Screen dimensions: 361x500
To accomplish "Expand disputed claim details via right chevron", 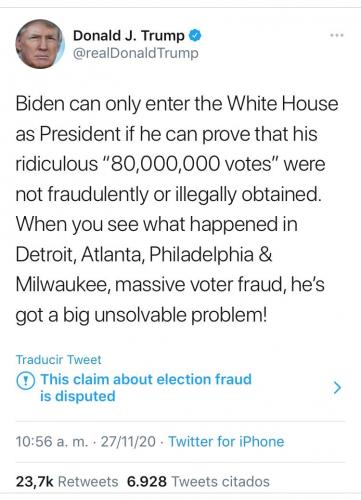I will pos(338,388).
